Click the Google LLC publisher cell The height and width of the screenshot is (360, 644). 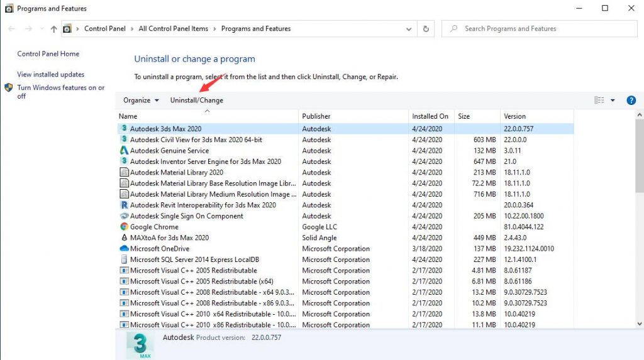click(x=319, y=227)
